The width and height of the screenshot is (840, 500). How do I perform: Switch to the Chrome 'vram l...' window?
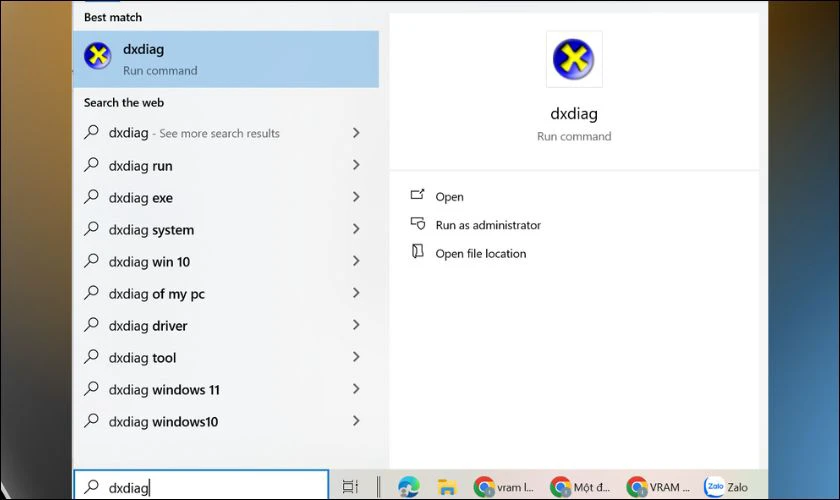coord(504,487)
